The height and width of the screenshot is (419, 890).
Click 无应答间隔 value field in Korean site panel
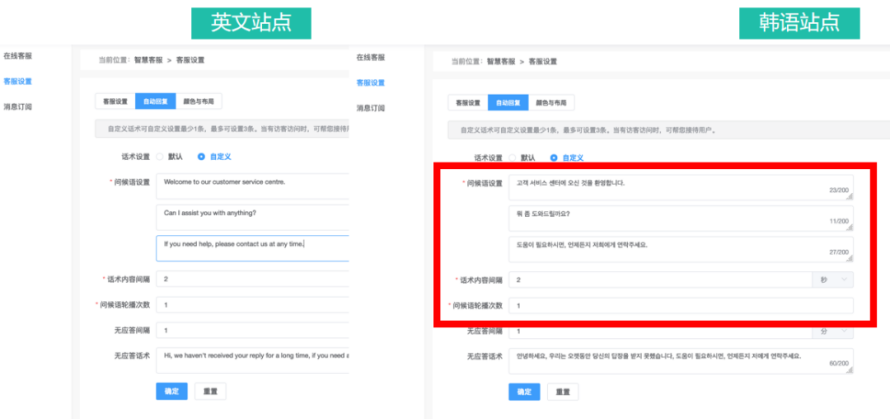pyautogui.click(x=661, y=331)
